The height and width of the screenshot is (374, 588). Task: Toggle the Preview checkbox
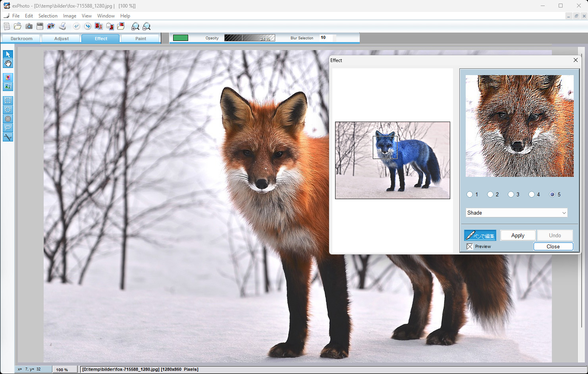point(470,246)
